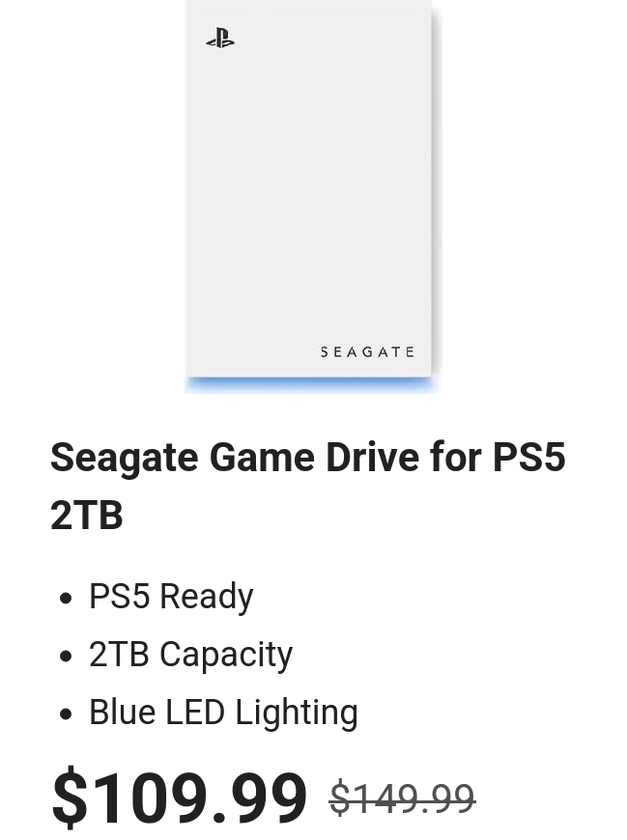Click the bullet dot beside PS5 Ready

click(x=66, y=599)
